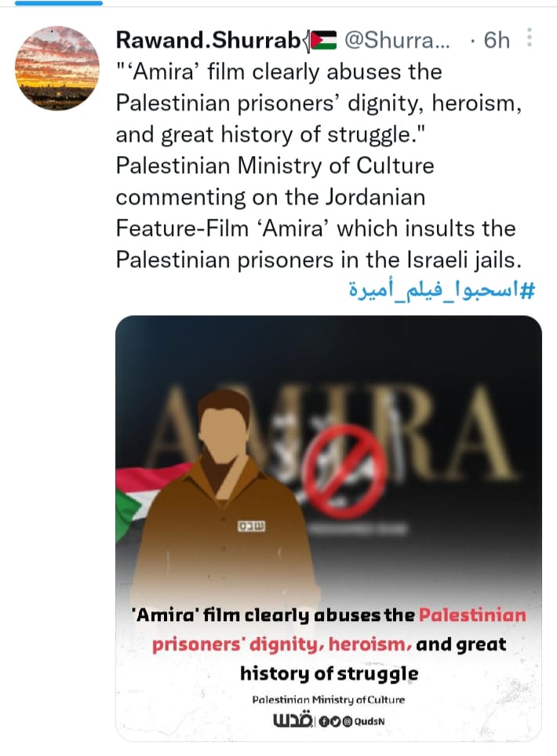Open the attached Amira poster image
The width and height of the screenshot is (557, 756).
tap(329, 528)
